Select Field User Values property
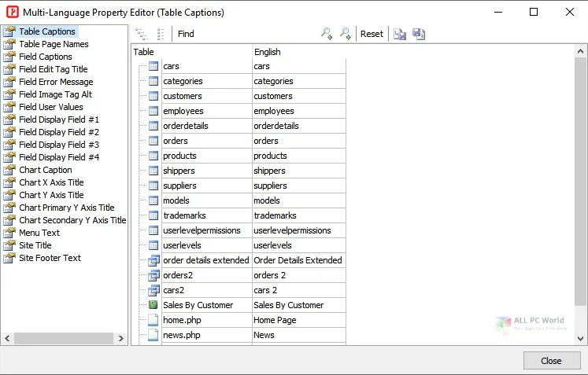This screenshot has width=588, height=375. click(51, 107)
